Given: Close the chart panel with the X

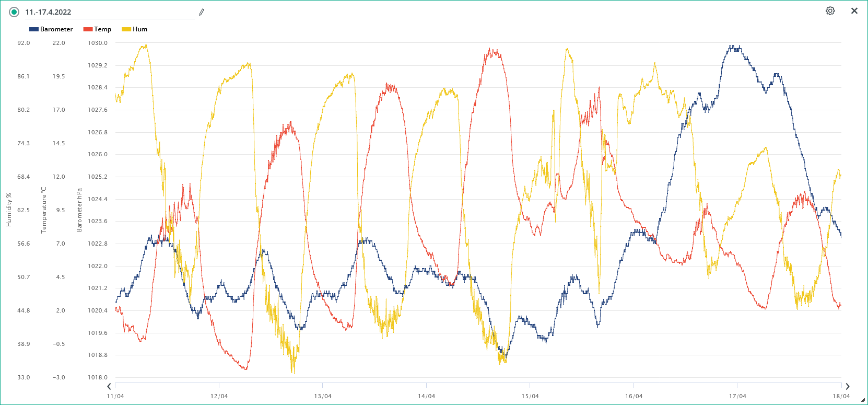Looking at the screenshot, I should [854, 11].
